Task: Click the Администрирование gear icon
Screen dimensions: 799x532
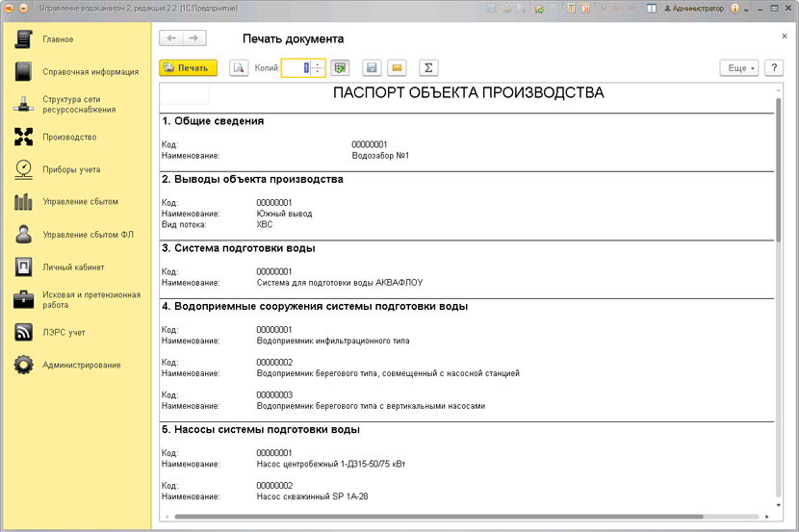Action: [x=24, y=365]
